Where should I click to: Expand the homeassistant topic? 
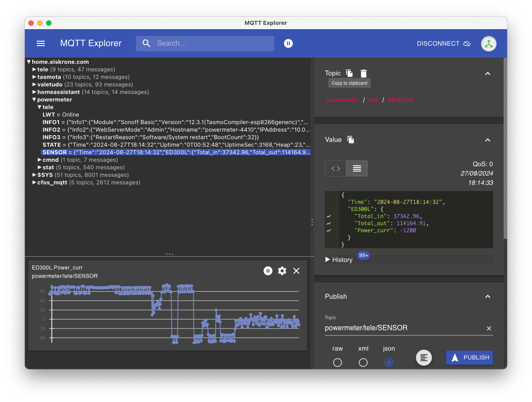(x=34, y=92)
